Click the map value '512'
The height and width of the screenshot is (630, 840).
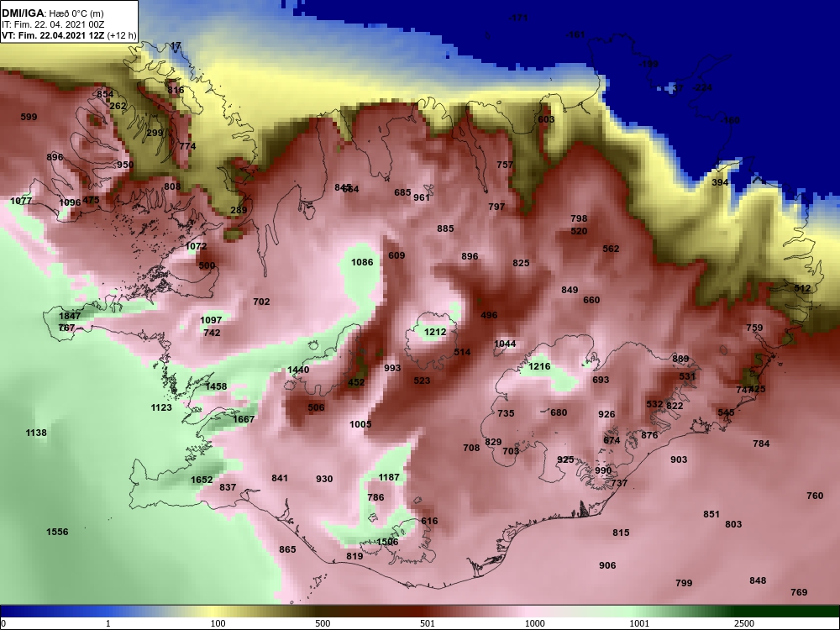802,288
